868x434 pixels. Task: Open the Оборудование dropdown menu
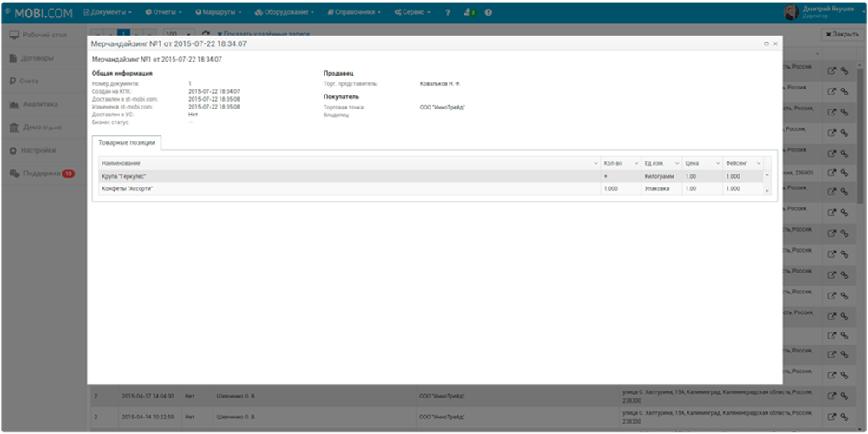pyautogui.click(x=284, y=13)
